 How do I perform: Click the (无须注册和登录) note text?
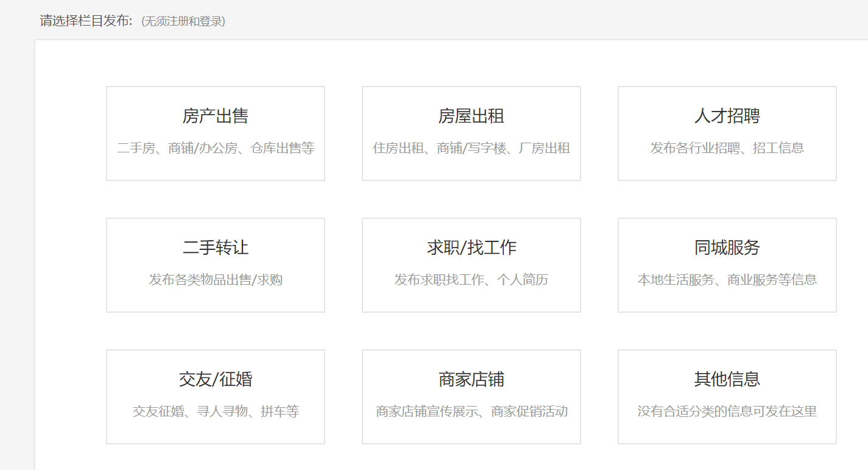183,21
